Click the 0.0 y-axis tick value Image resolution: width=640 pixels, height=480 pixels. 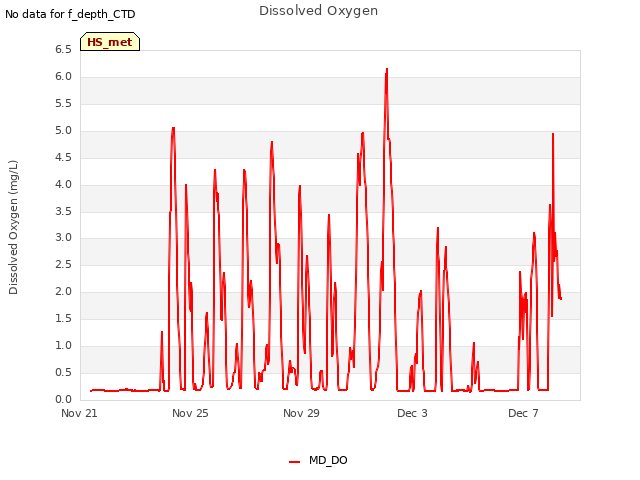click(x=63, y=400)
